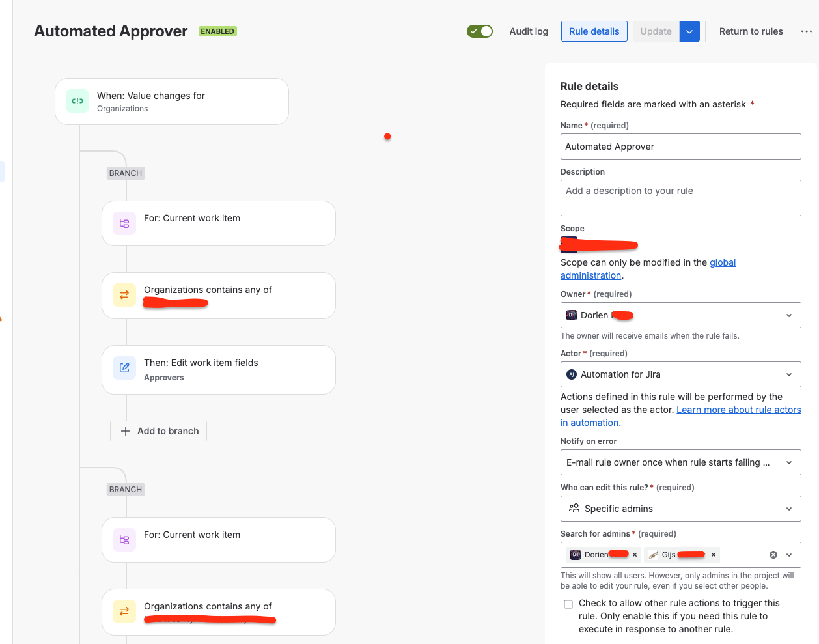Click condition icon in the first branch

click(x=124, y=295)
